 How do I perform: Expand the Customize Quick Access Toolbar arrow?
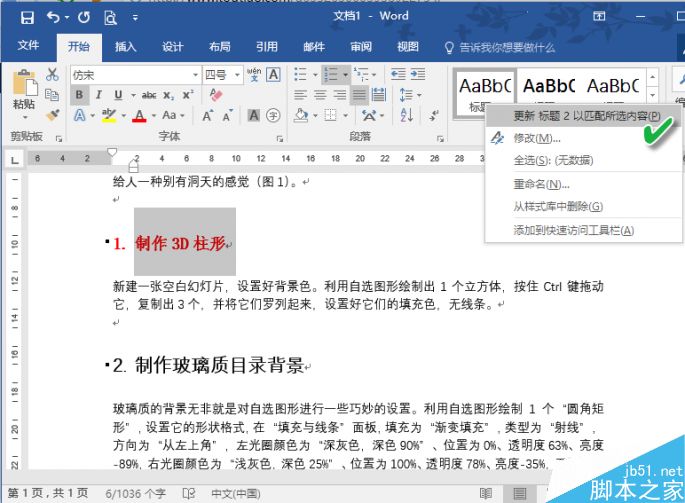tap(135, 17)
